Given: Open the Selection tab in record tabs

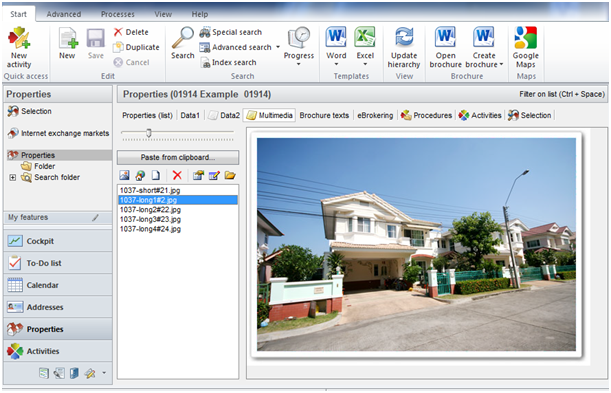Looking at the screenshot, I should point(530,115).
